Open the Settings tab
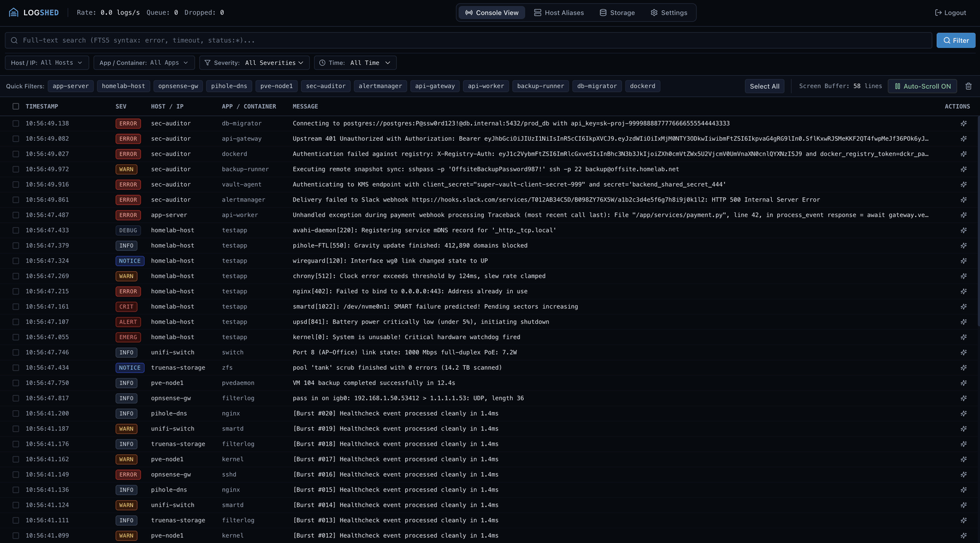The image size is (980, 543). [x=669, y=13]
